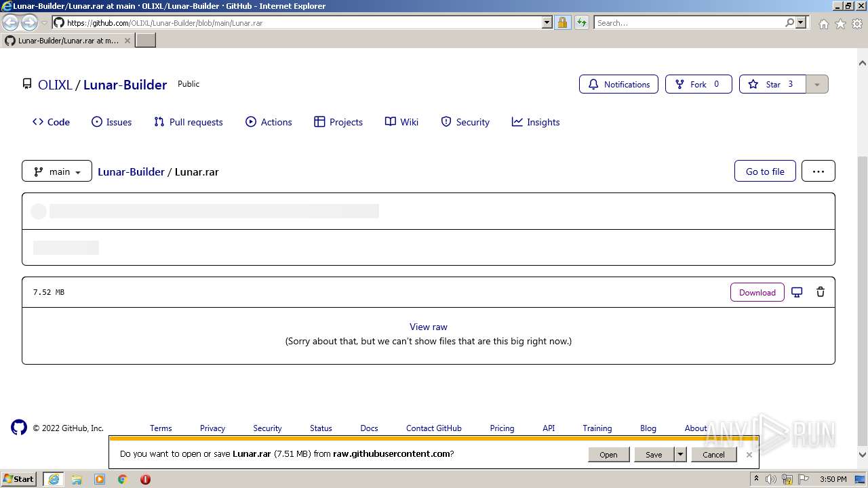Click the Go to file button
The height and width of the screenshot is (488, 868).
point(765,171)
